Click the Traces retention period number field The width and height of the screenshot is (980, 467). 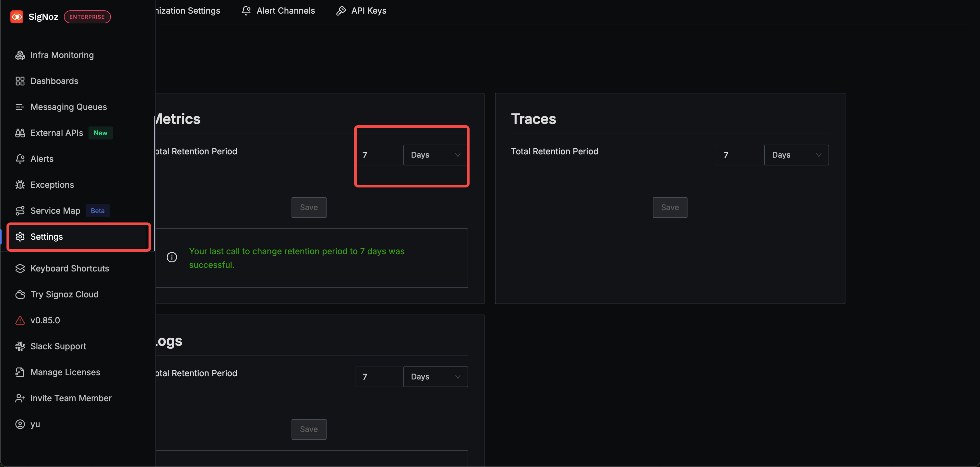739,155
